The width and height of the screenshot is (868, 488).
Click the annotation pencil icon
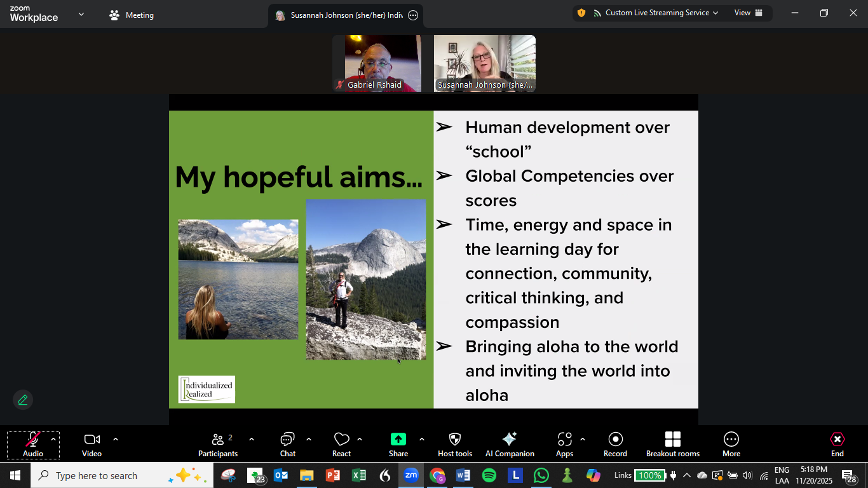23,400
